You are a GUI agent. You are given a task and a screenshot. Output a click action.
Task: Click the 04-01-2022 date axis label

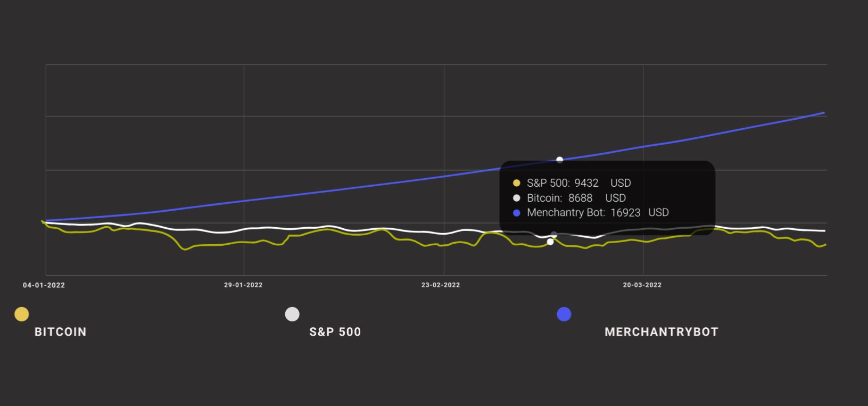tap(44, 285)
